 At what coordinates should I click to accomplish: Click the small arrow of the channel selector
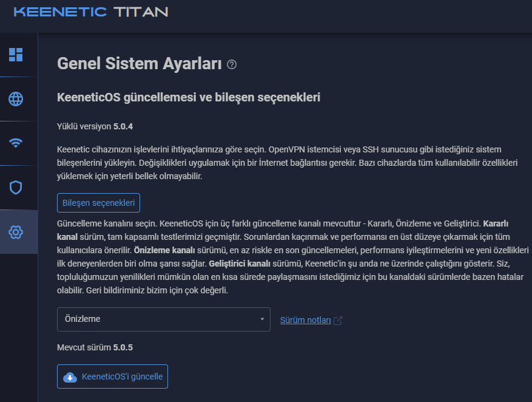coord(261,319)
